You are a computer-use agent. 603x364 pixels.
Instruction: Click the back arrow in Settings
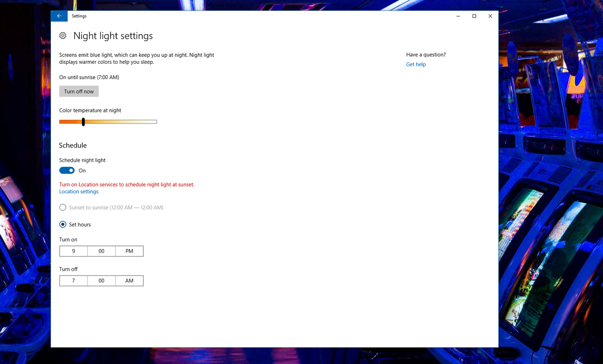click(x=59, y=16)
